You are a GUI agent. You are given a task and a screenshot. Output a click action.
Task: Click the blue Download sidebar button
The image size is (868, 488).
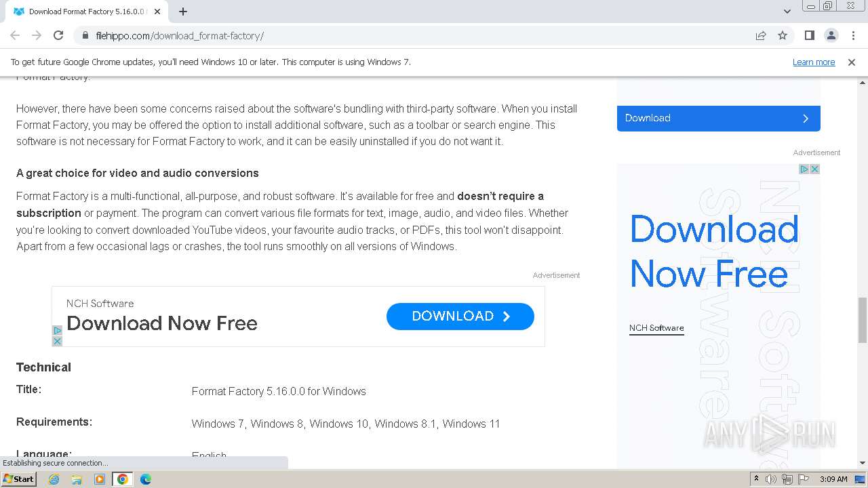(718, 118)
